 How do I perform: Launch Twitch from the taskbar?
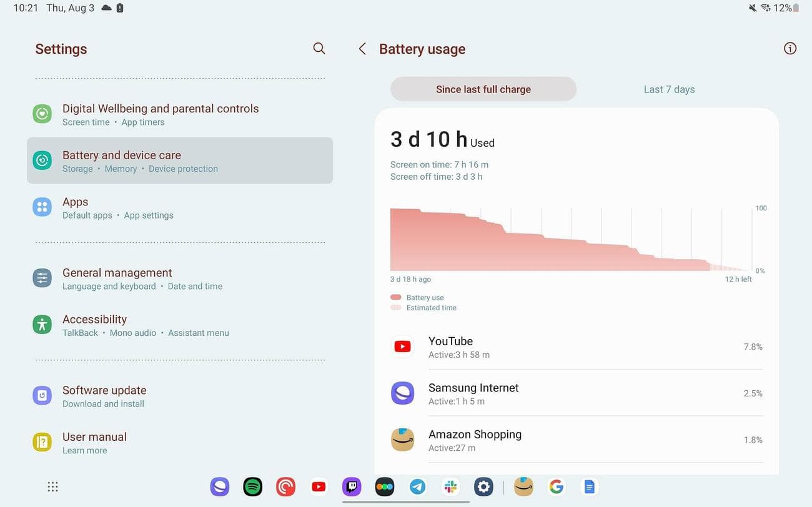point(352,486)
